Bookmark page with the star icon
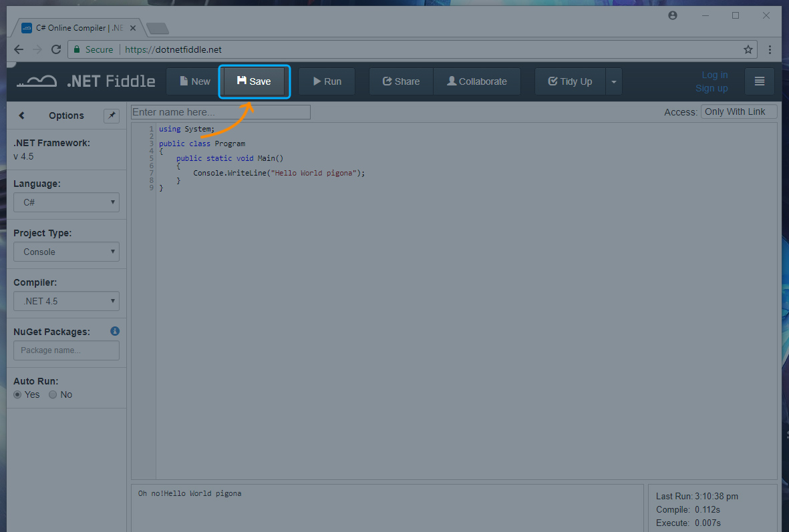 pos(748,49)
